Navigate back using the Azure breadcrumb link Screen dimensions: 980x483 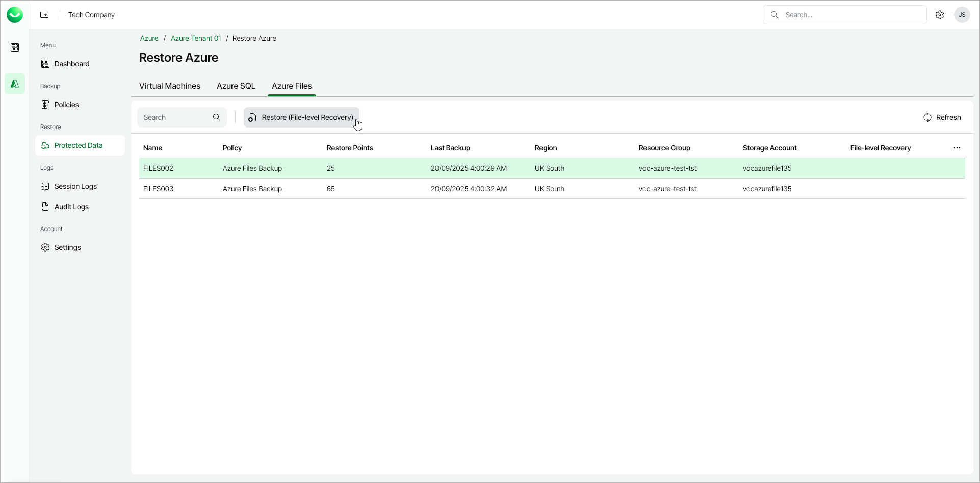coord(149,38)
